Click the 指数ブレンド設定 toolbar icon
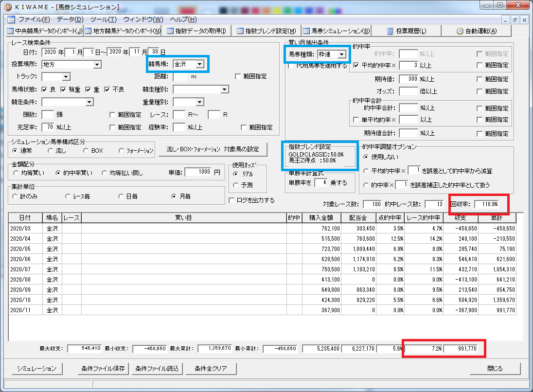The image size is (533, 392). tap(240, 31)
